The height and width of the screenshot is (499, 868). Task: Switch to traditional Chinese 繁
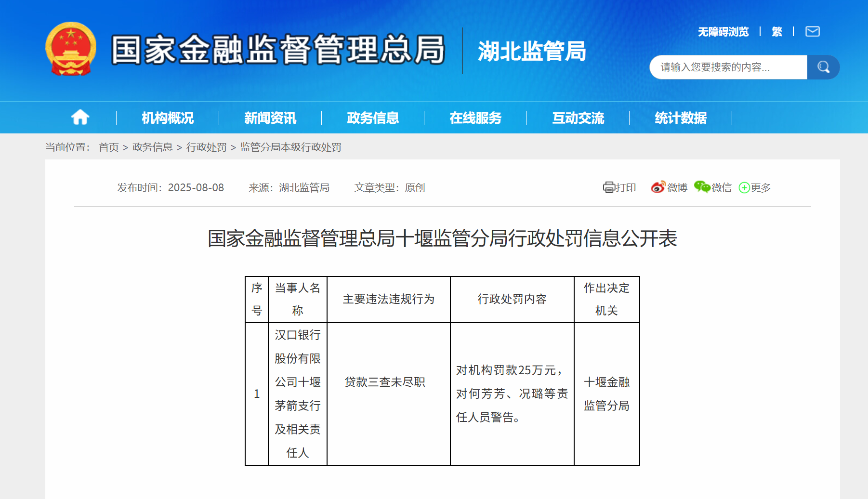tap(777, 32)
